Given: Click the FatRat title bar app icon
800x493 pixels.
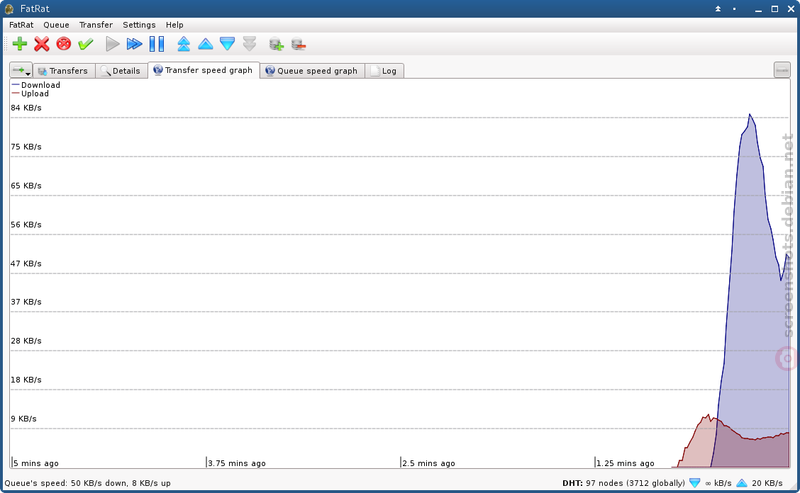Looking at the screenshot, I should click(x=9, y=9).
